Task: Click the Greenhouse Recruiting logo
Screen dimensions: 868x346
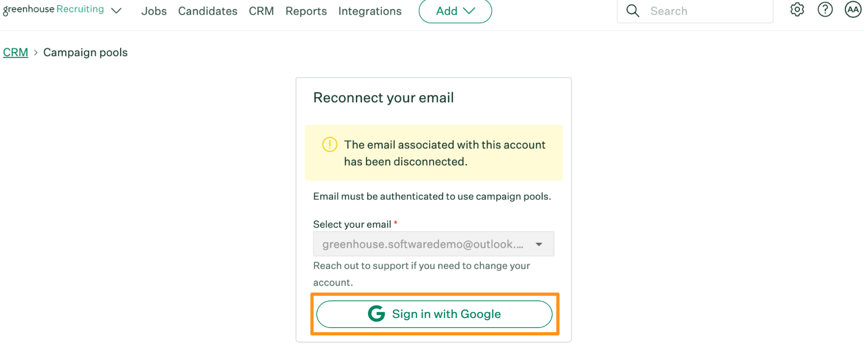Action: pos(52,8)
